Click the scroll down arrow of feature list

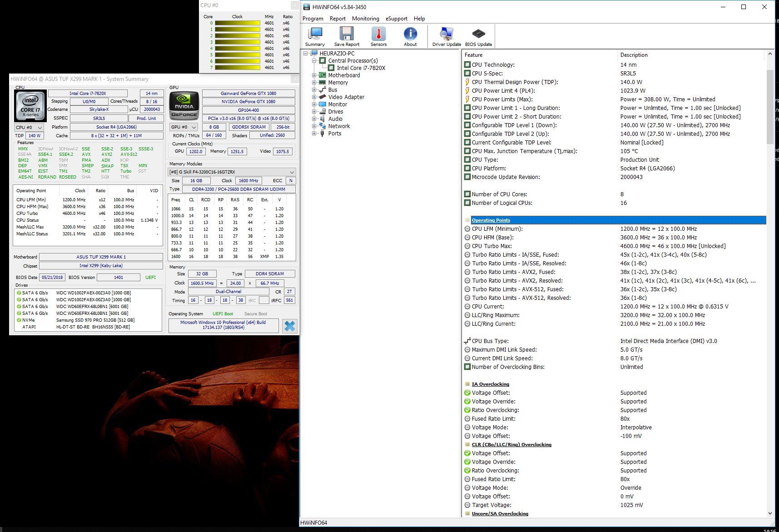[769, 513]
